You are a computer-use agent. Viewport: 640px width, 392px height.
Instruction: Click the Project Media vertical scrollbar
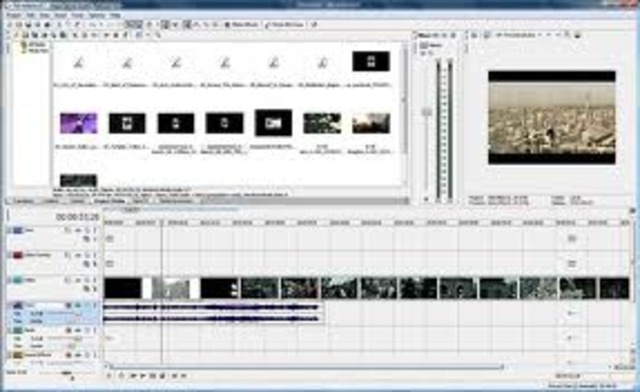point(404,98)
